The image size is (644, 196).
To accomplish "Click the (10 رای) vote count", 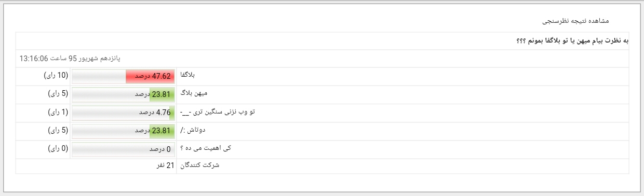I will click(56, 76).
